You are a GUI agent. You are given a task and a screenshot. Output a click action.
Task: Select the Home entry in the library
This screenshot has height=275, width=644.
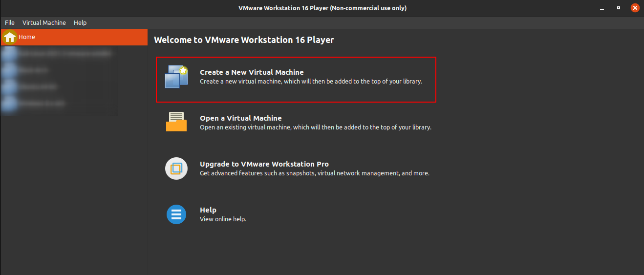click(74, 37)
